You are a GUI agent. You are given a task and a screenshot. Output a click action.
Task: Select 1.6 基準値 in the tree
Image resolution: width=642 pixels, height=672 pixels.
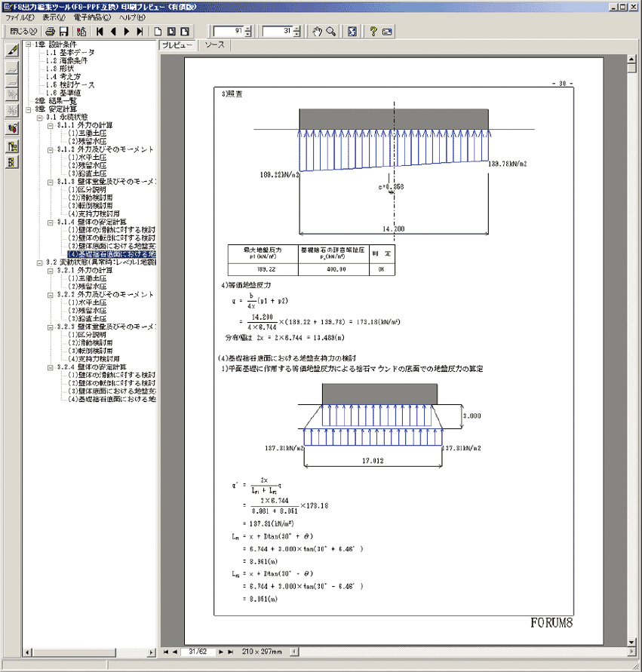click(x=63, y=93)
